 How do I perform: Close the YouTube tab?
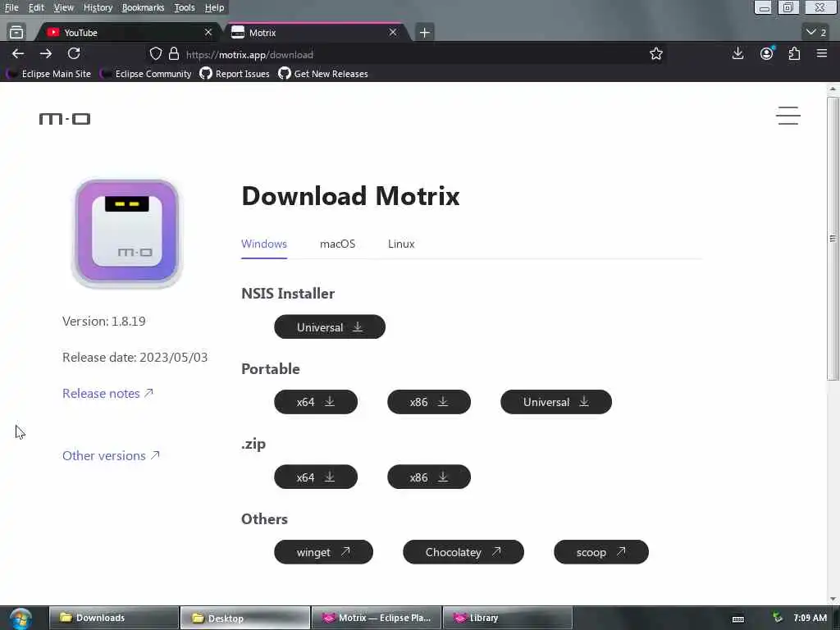tap(208, 33)
